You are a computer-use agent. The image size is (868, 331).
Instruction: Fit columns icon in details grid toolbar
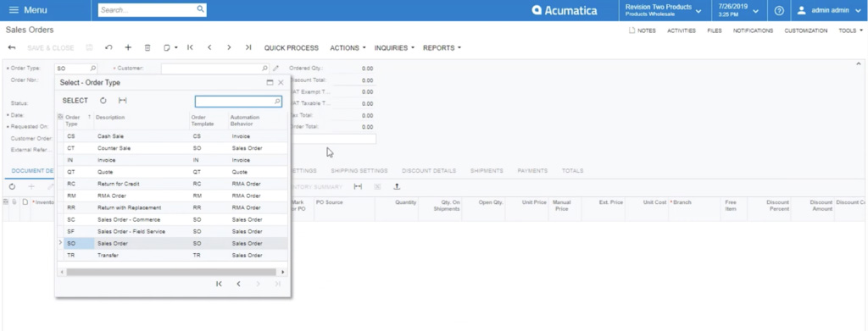click(x=358, y=187)
